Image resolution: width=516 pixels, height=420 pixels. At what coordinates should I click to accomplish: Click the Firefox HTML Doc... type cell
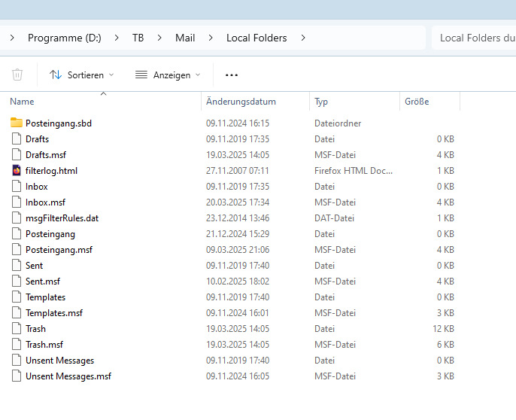coord(354,171)
